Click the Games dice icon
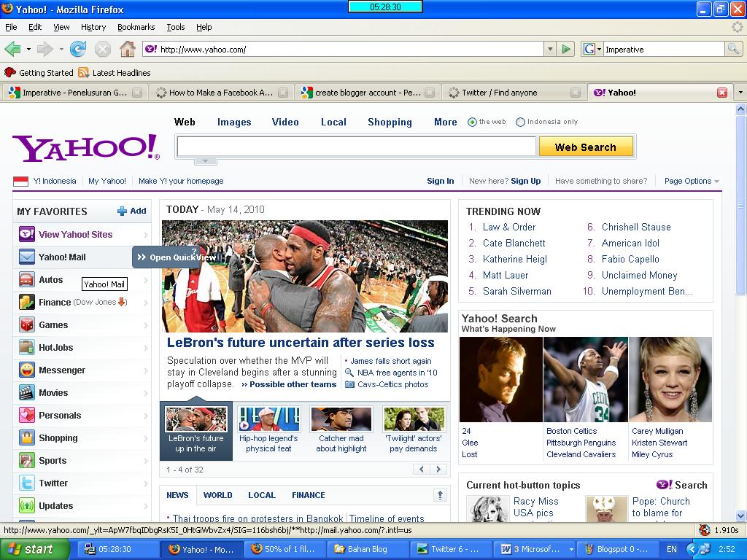This screenshot has height=560, width=747. 27,324
